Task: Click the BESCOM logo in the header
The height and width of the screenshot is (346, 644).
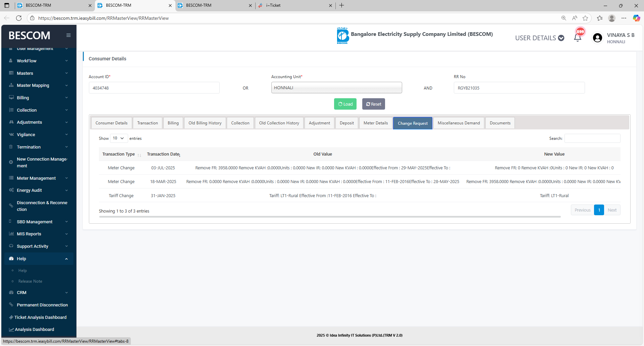Action: coord(343,36)
